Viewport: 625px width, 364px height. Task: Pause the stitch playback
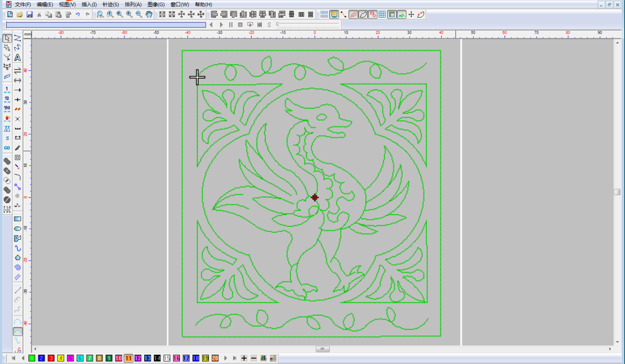[x=231, y=24]
